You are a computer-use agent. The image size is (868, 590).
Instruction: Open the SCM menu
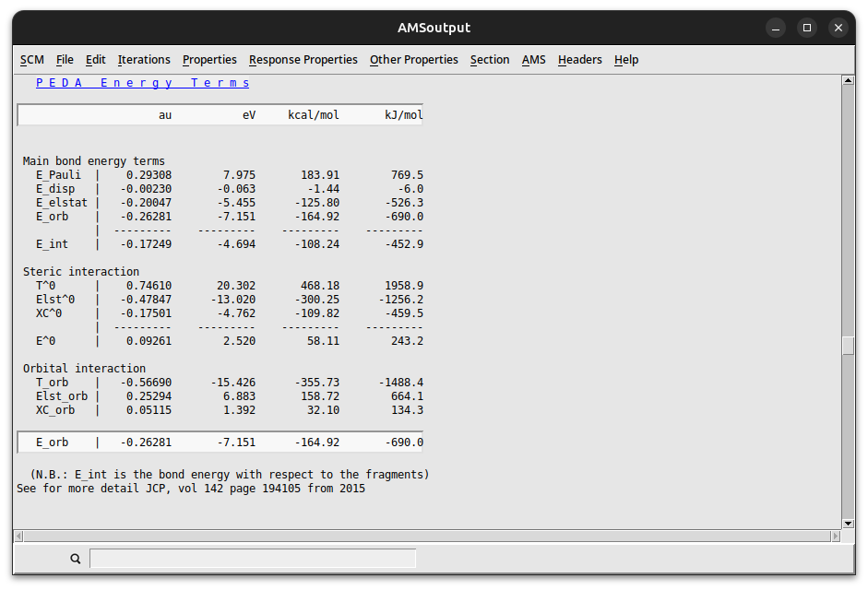click(x=31, y=59)
